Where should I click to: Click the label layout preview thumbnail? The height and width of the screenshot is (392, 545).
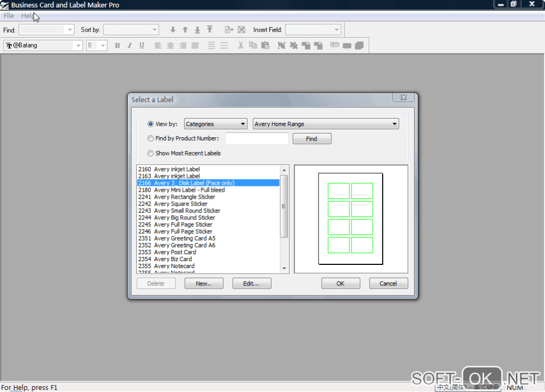[x=351, y=219]
